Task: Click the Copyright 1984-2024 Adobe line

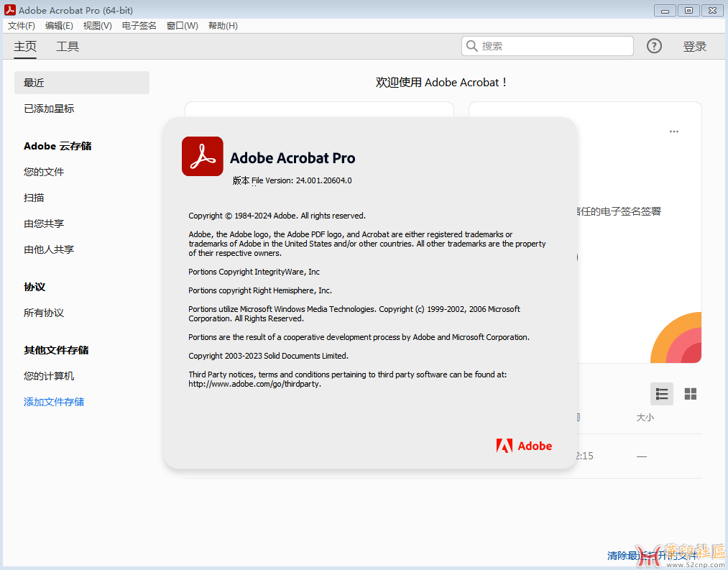Action: click(277, 216)
